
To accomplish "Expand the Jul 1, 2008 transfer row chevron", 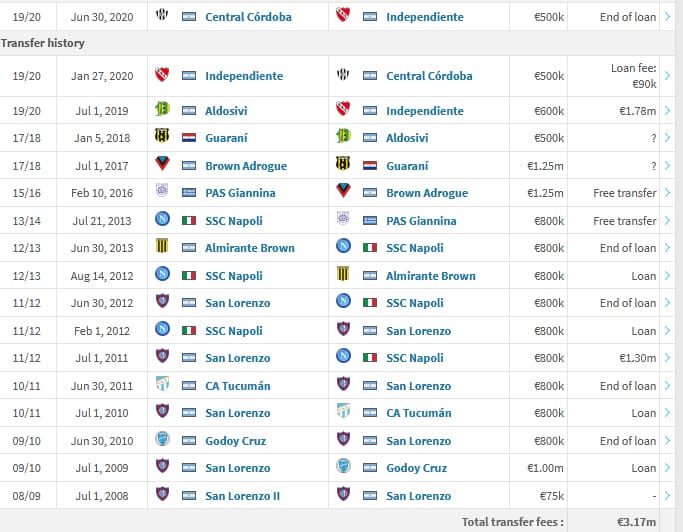I will pyautogui.click(x=668, y=495).
